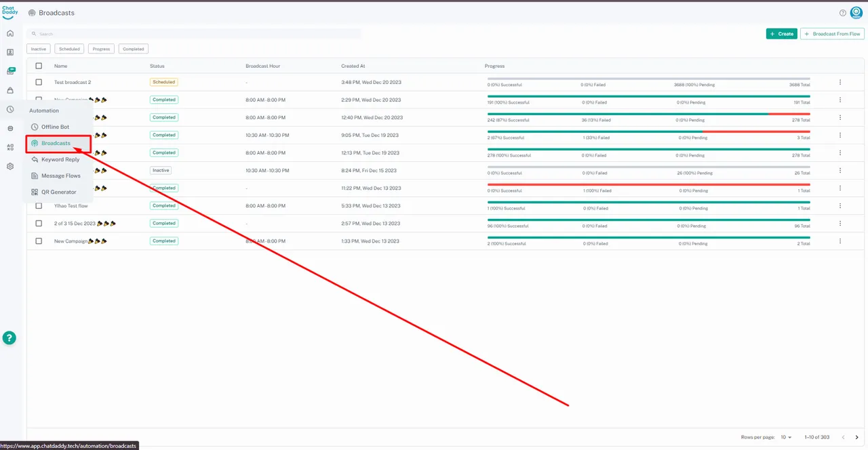The height and width of the screenshot is (450, 868).
Task: Select the 2 of 3 15 Dec 2023 checkbox
Action: point(39,223)
